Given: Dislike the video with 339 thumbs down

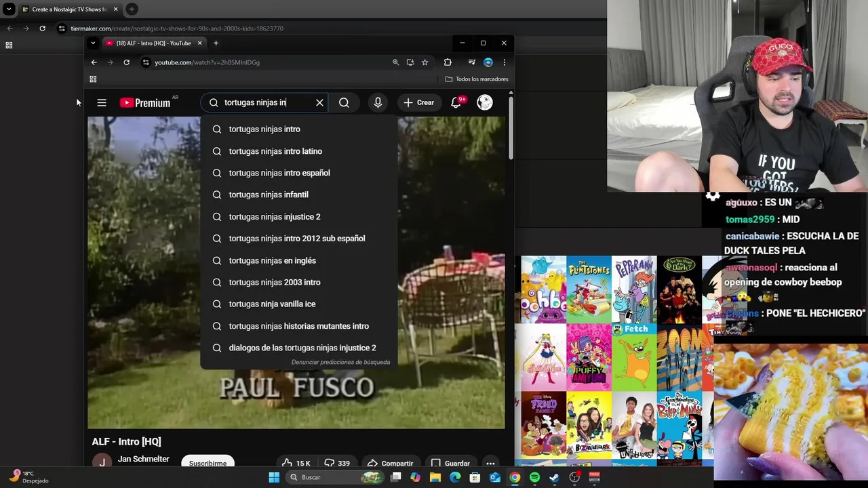Looking at the screenshot, I should 337,464.
